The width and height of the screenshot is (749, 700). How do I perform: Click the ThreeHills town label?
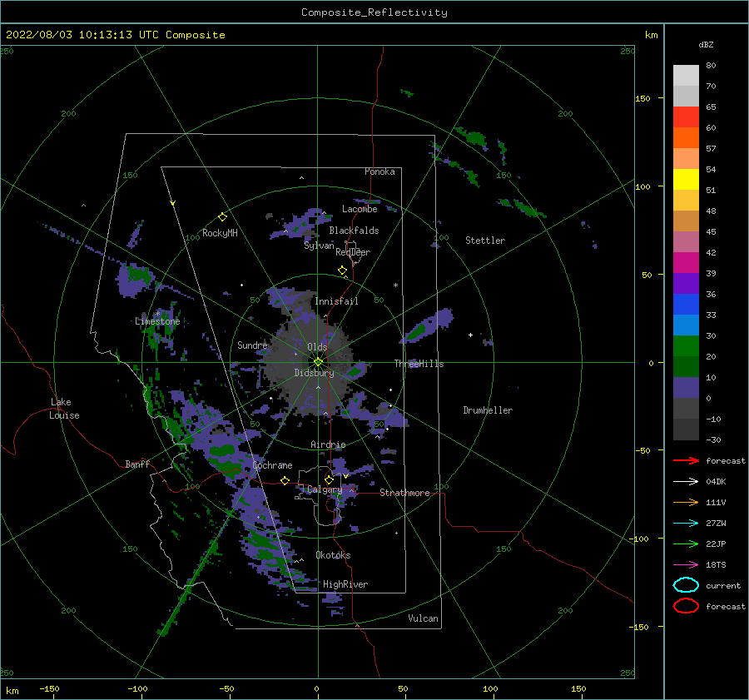click(x=419, y=364)
